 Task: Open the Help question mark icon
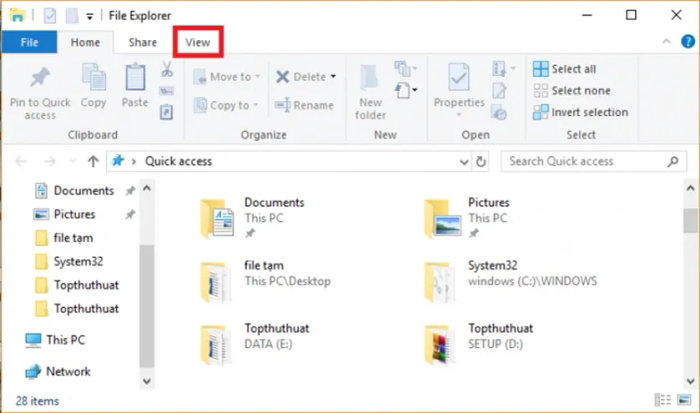pos(688,42)
